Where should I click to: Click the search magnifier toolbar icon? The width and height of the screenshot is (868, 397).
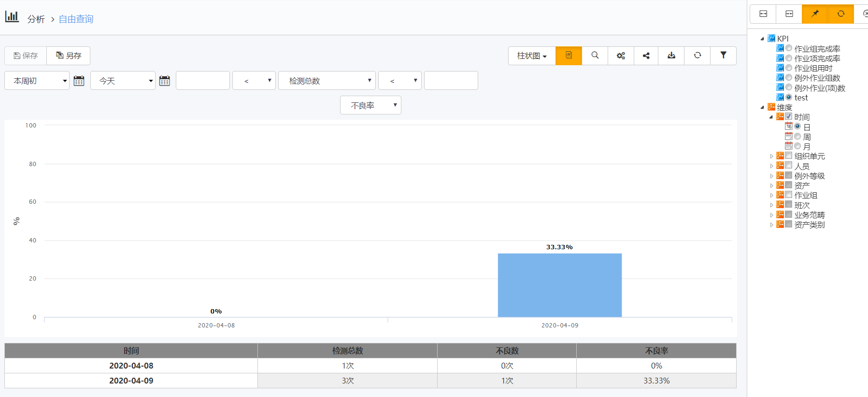point(595,56)
